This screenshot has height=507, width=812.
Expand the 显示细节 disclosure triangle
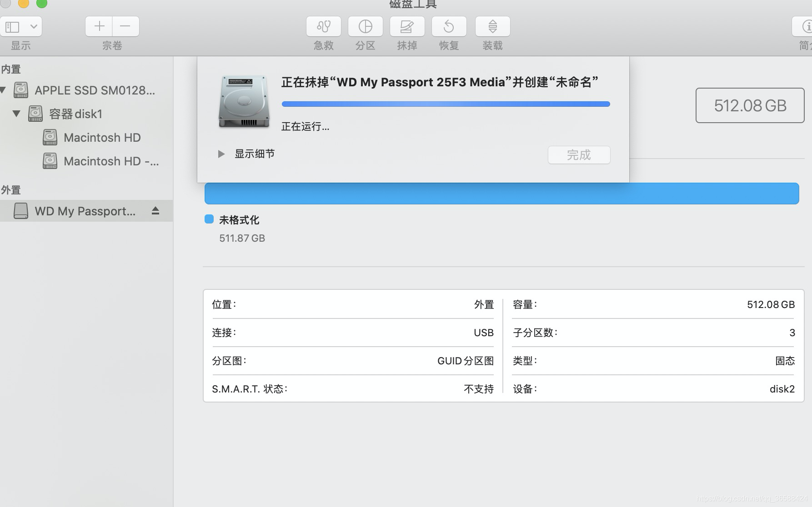pyautogui.click(x=221, y=154)
